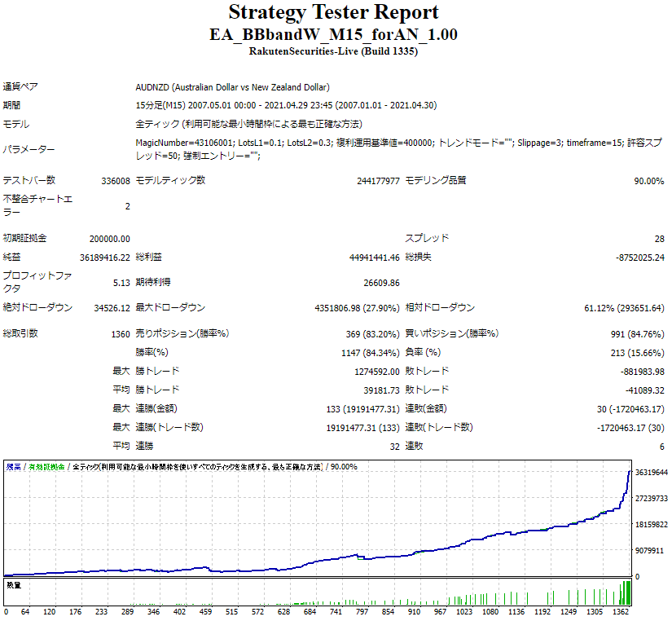Click total trades value 1360
The height and width of the screenshot is (621, 672).
(121, 334)
